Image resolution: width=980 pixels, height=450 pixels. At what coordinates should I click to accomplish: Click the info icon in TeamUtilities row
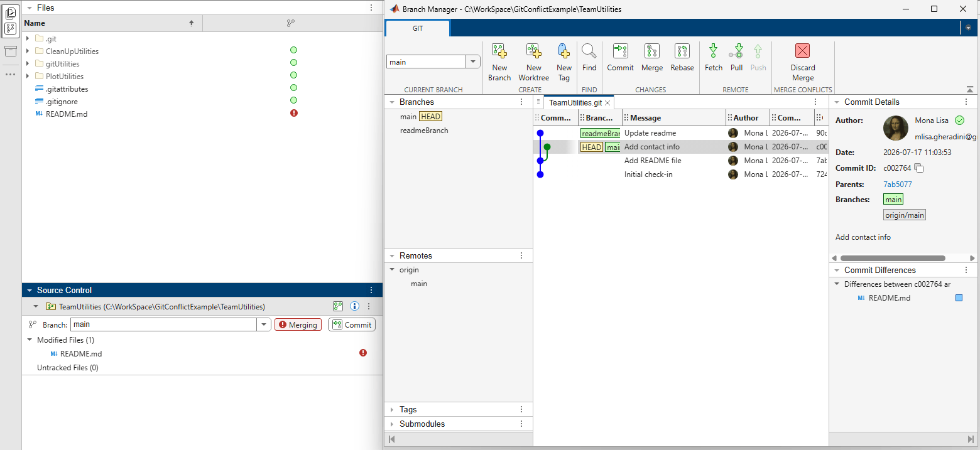click(354, 306)
